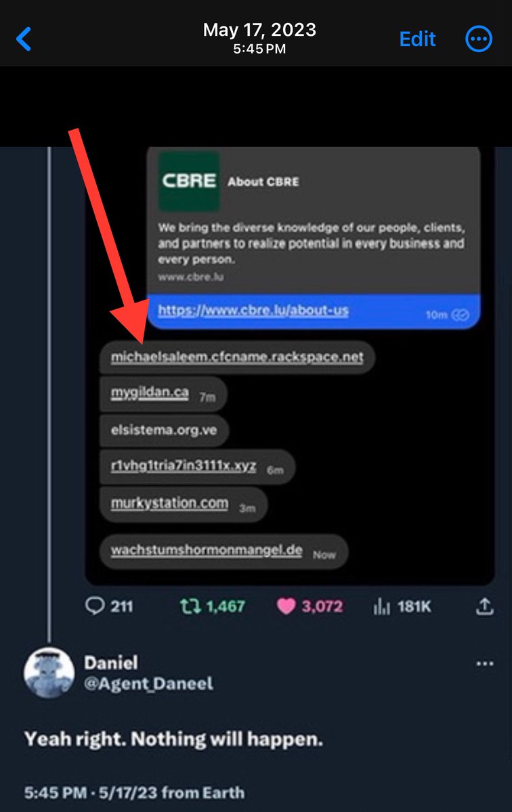The height and width of the screenshot is (812, 512).
Task: Tap the reply comment bubble icon
Action: pos(94,606)
